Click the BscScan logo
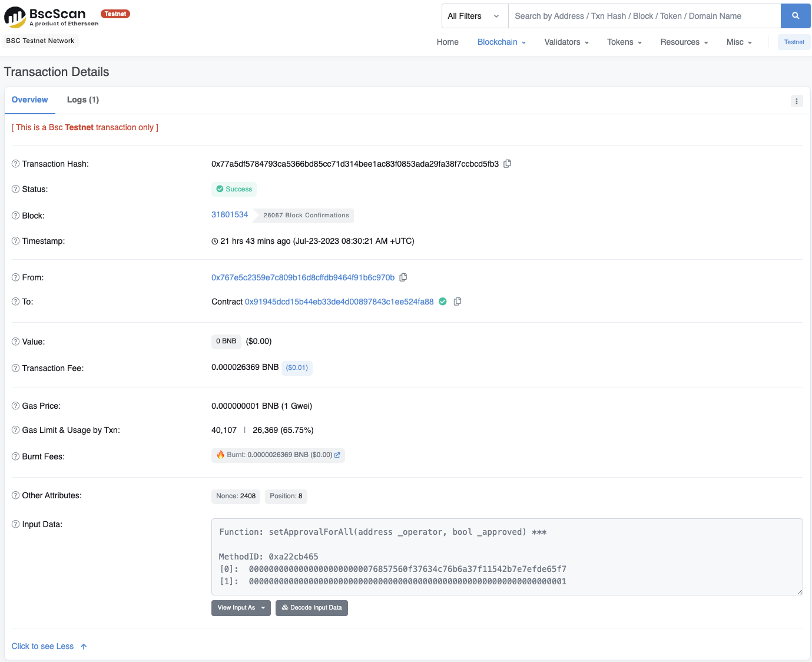The width and height of the screenshot is (812, 662). [51, 16]
